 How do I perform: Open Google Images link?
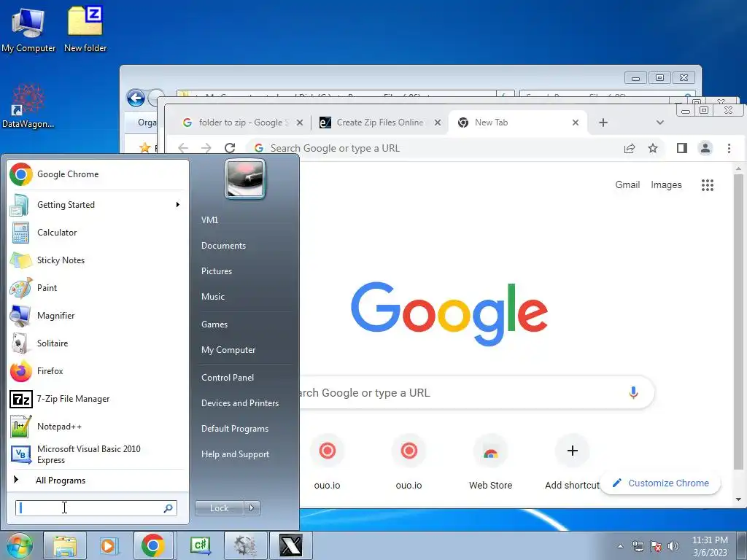[x=666, y=184]
